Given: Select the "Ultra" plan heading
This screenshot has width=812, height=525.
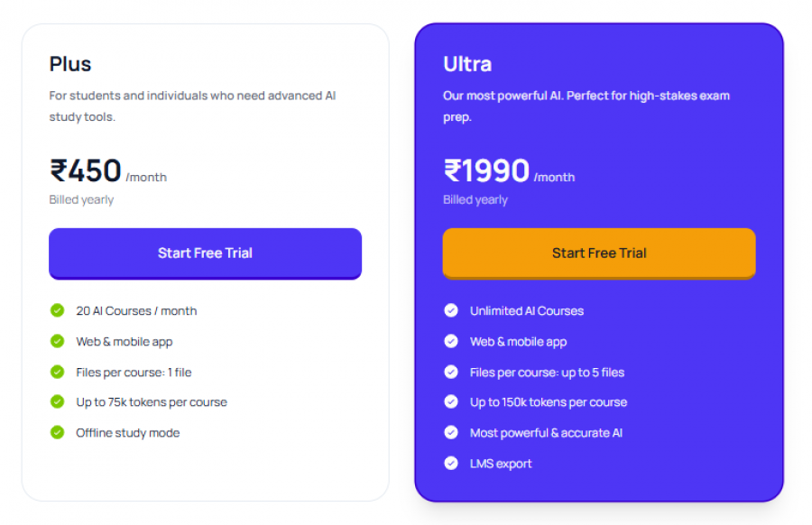Looking at the screenshot, I should coord(469,63).
